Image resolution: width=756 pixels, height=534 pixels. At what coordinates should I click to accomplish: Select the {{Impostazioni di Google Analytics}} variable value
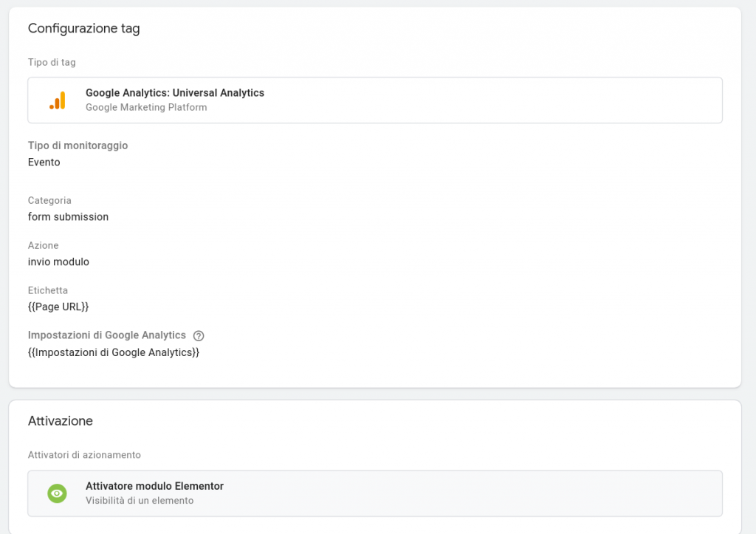click(x=113, y=353)
